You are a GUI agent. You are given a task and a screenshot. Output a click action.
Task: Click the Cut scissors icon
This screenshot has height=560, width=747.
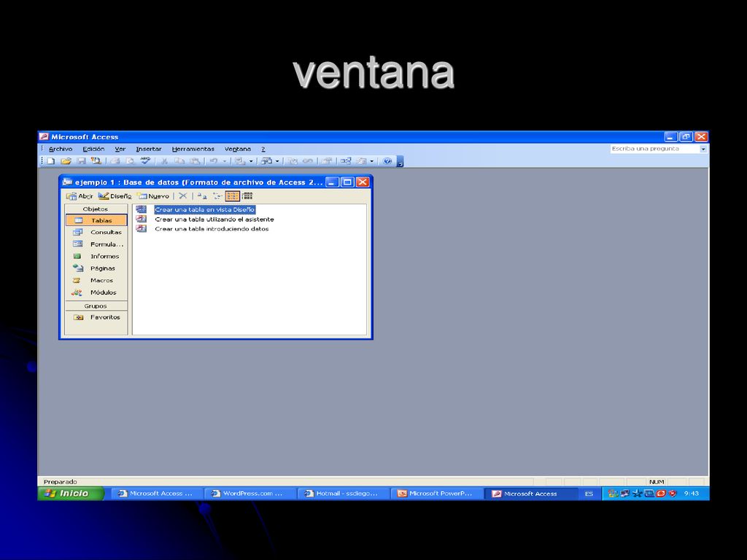tap(164, 161)
